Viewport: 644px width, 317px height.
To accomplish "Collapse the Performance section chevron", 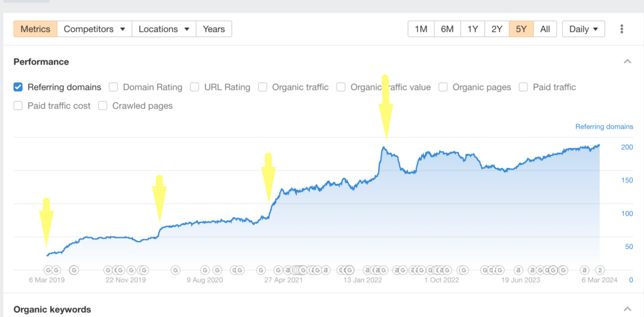I will click(x=627, y=62).
